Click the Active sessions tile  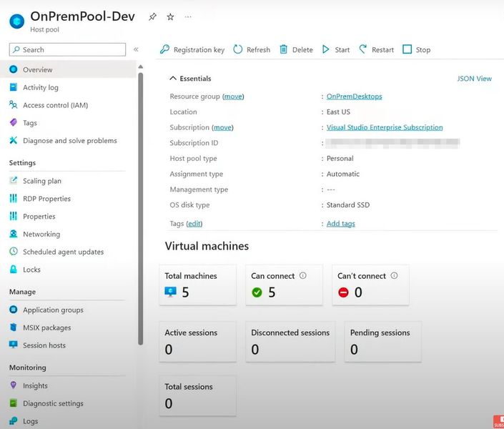pyautogui.click(x=198, y=342)
